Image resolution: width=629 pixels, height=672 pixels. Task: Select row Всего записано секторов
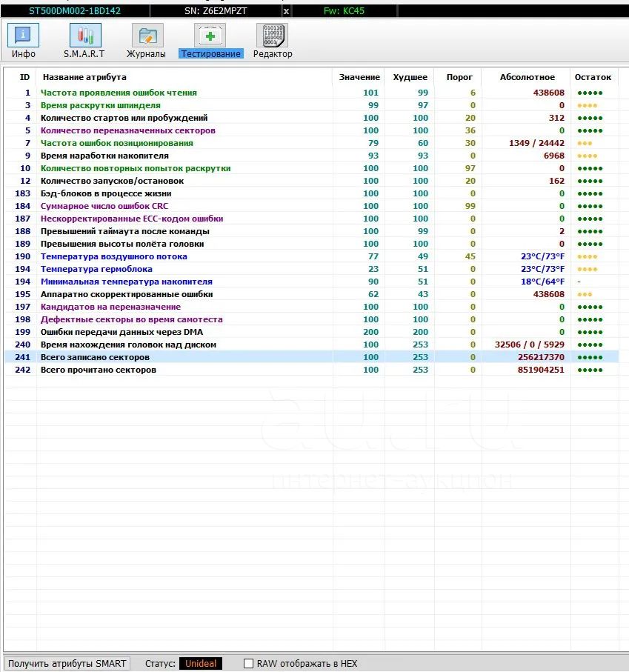point(311,357)
